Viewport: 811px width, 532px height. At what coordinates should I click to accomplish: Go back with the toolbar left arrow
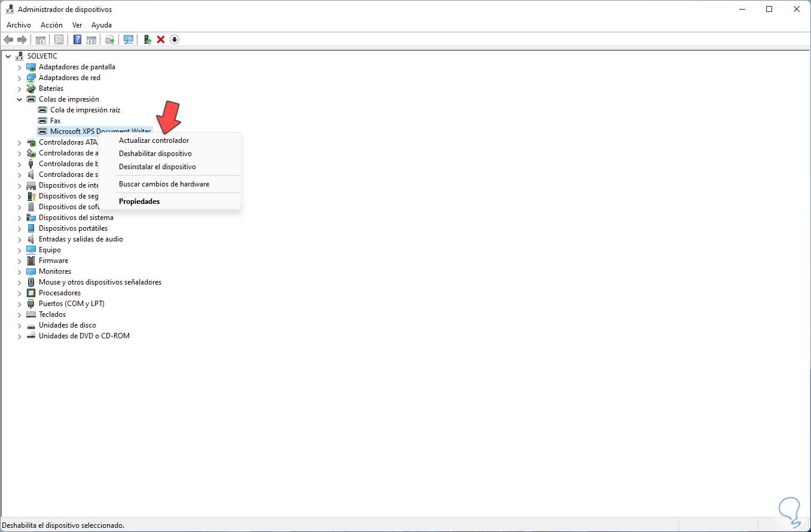click(x=8, y=39)
